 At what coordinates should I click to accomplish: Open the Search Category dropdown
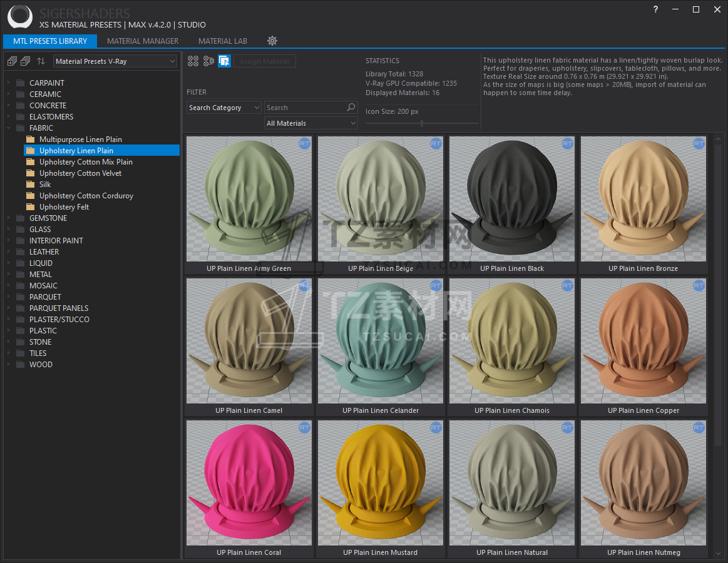tap(223, 108)
